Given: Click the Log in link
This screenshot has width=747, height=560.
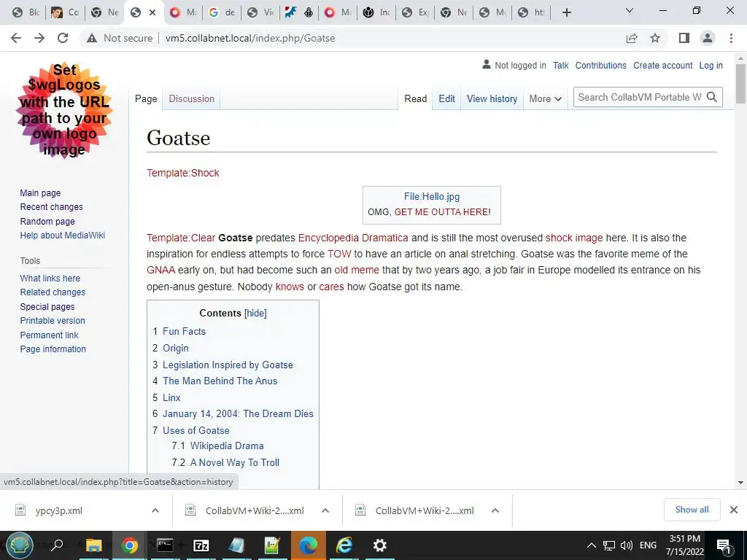Looking at the screenshot, I should pyautogui.click(x=711, y=65).
